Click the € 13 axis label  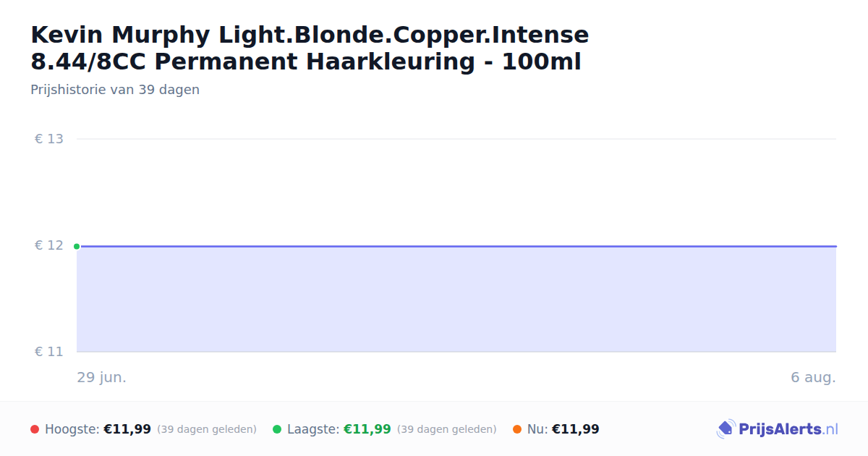[x=49, y=139]
